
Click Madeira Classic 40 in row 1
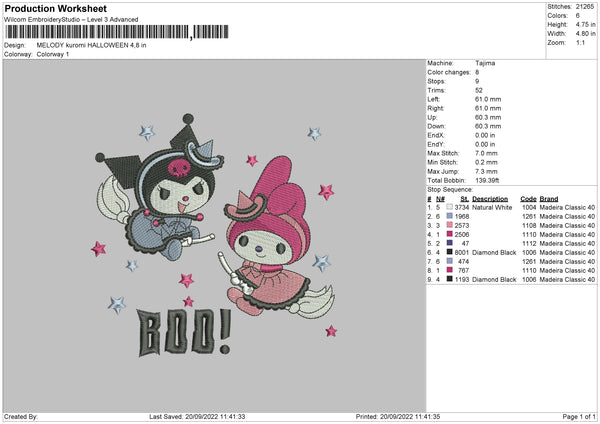(567, 207)
